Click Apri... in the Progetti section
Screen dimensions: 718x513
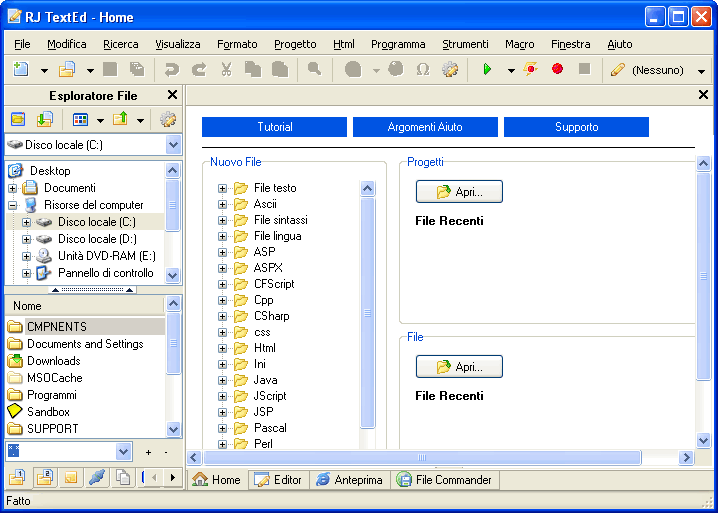click(x=459, y=191)
